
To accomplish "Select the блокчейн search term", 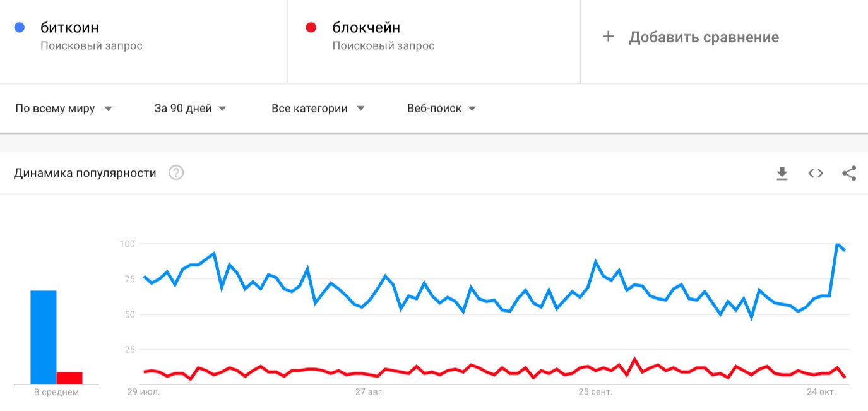I will [366, 28].
